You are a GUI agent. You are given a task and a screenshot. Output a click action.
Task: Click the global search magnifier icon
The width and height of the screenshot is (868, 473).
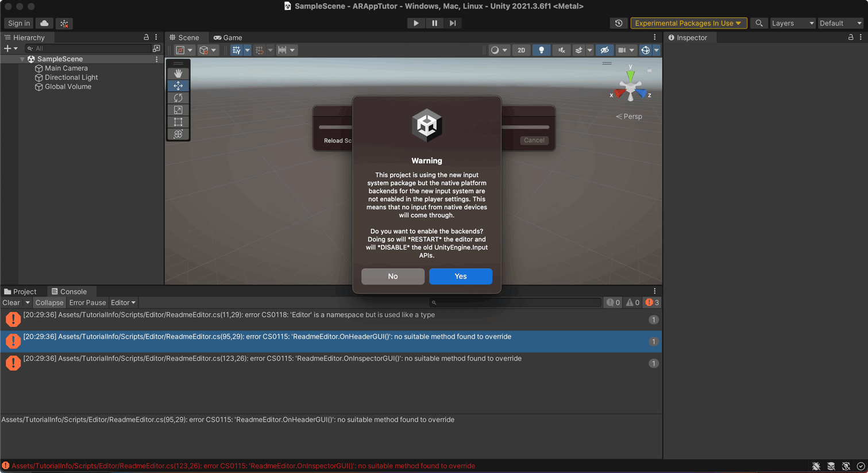tap(759, 23)
